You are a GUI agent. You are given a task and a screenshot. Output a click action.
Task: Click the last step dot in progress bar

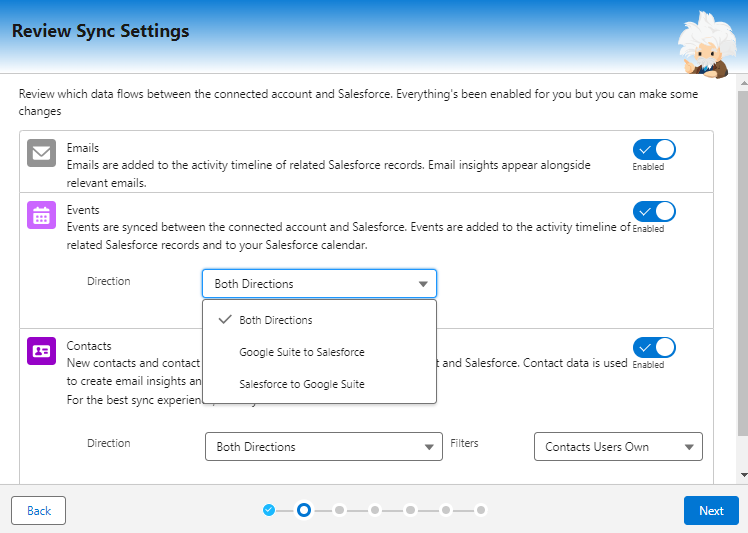[x=481, y=510]
